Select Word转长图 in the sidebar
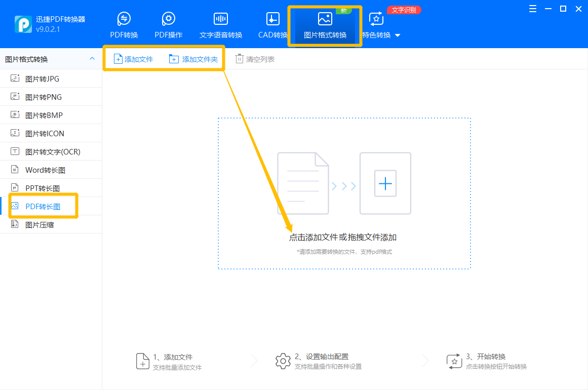Viewport: 588px width, 390px height. pos(51,170)
